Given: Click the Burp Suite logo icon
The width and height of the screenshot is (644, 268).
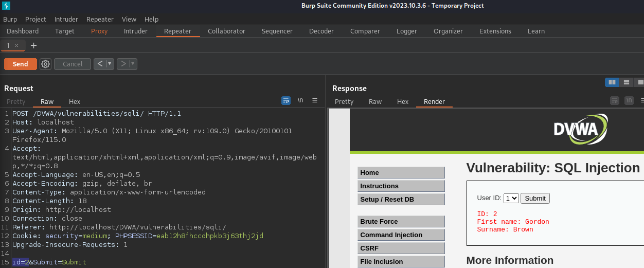Looking at the screenshot, I should tap(6, 6).
